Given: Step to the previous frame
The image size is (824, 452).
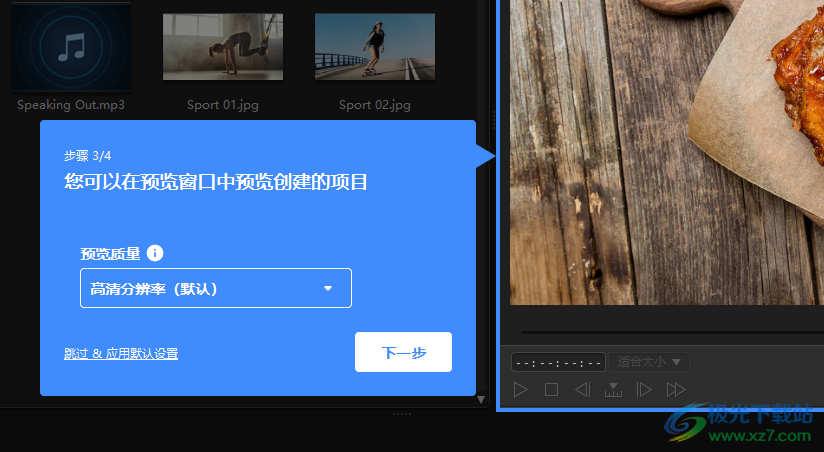Looking at the screenshot, I should click(x=582, y=389).
